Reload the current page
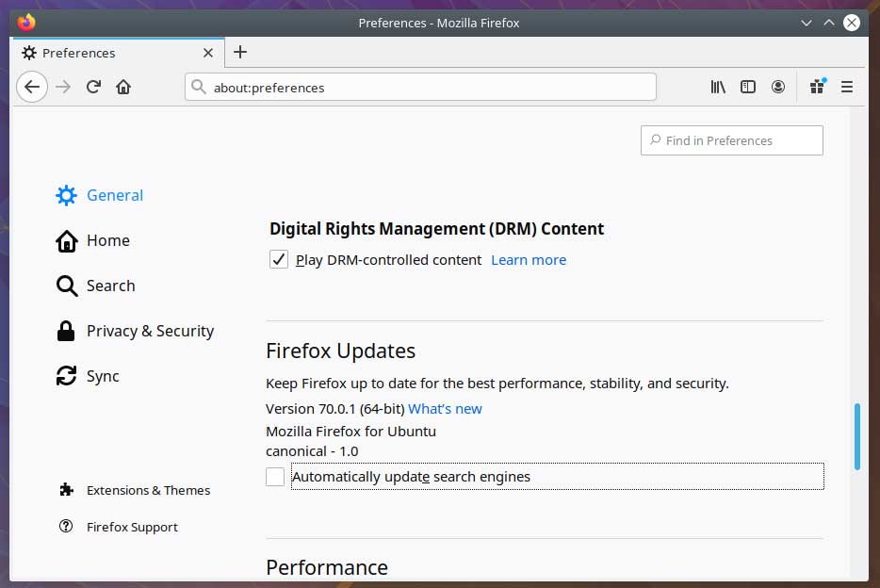The height and width of the screenshot is (588, 880). click(x=93, y=87)
